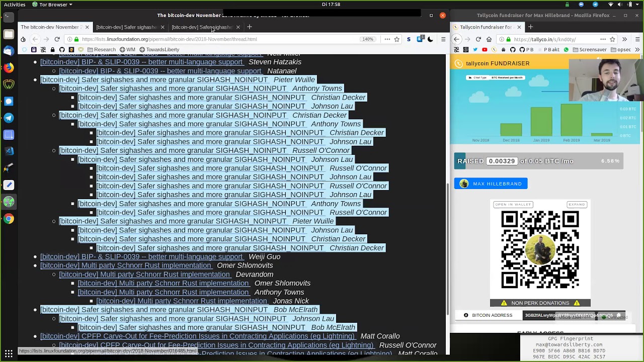Click the GitHub bookmark in Tor Browser
Viewport: 644px width, 362px height.
[x=62, y=50]
